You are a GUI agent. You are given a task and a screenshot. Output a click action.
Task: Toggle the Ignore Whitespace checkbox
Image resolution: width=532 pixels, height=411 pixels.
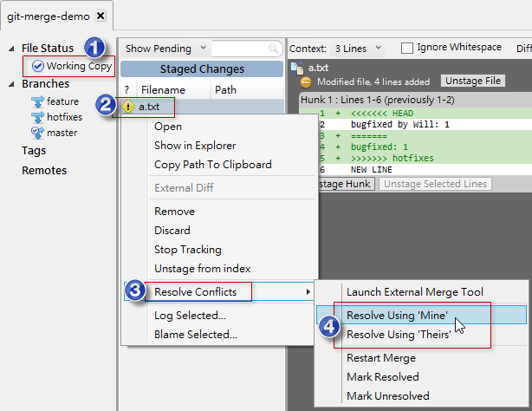point(407,48)
